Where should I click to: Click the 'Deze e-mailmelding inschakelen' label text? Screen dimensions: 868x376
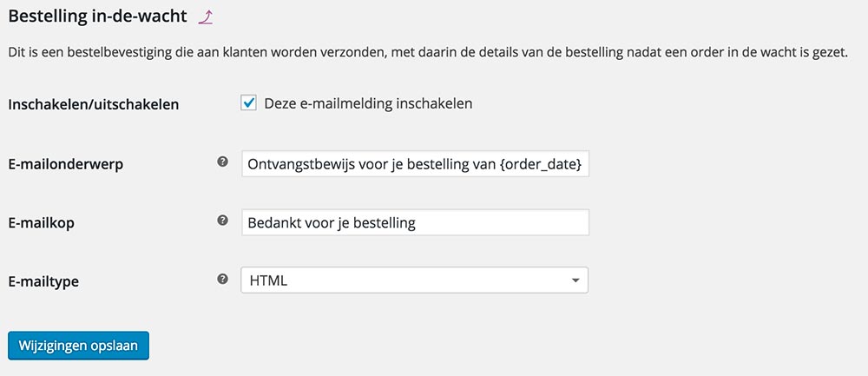click(x=368, y=103)
